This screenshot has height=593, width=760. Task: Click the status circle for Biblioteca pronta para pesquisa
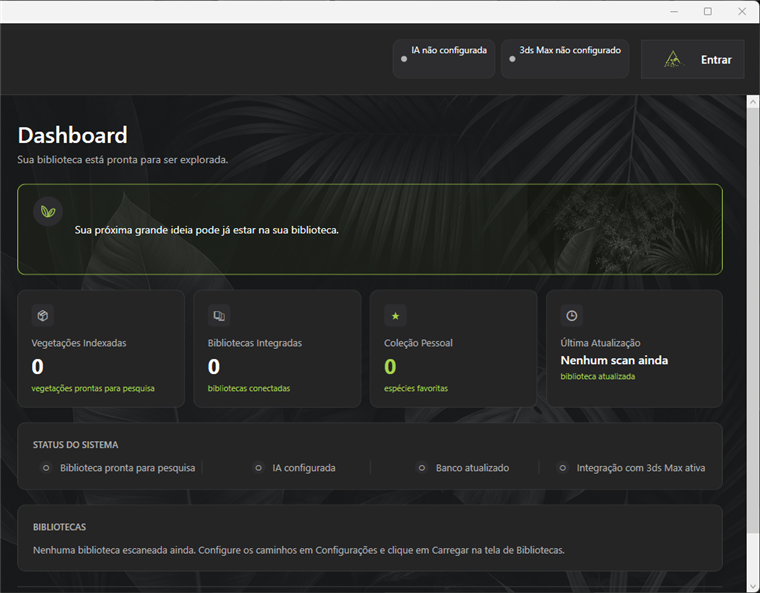pyautogui.click(x=46, y=468)
